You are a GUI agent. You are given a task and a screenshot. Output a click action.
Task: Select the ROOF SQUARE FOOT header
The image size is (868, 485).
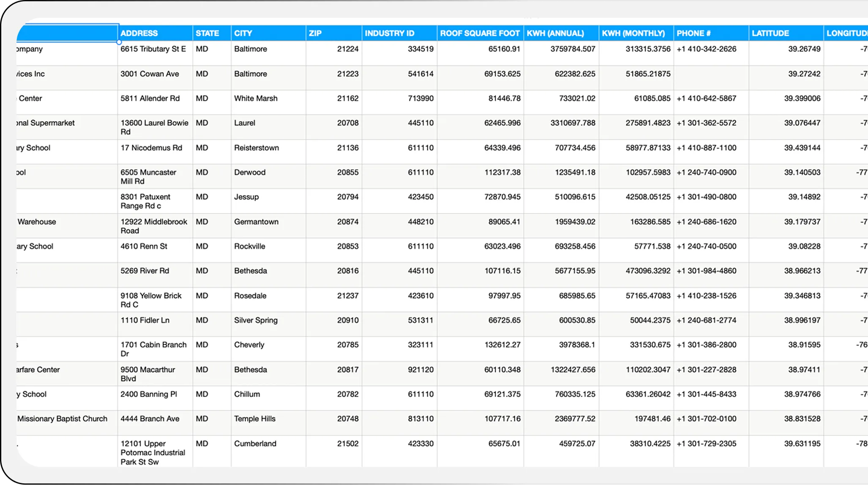pos(480,33)
